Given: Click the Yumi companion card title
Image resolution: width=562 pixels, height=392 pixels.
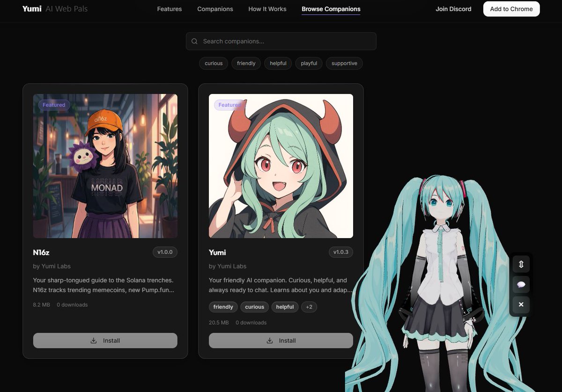Looking at the screenshot, I should coord(217,253).
